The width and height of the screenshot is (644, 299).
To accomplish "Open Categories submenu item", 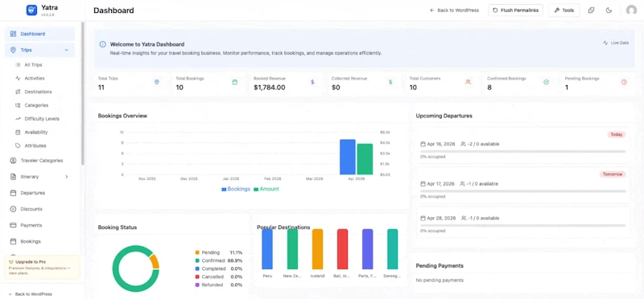I will (36, 105).
